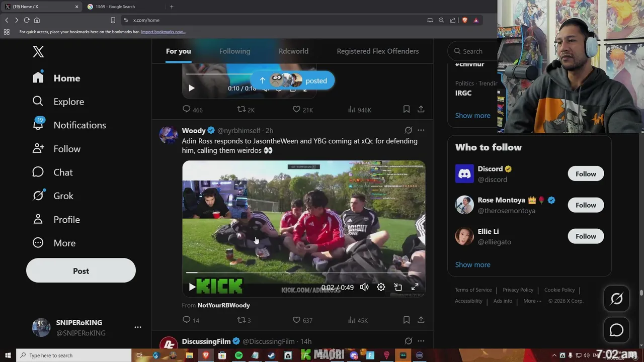Switch to the 13:59 Google Search tab

point(123,7)
